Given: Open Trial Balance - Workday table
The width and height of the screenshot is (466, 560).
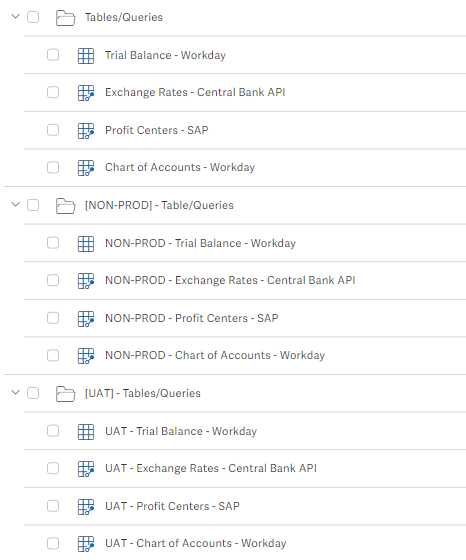Looking at the screenshot, I should click(x=165, y=55).
